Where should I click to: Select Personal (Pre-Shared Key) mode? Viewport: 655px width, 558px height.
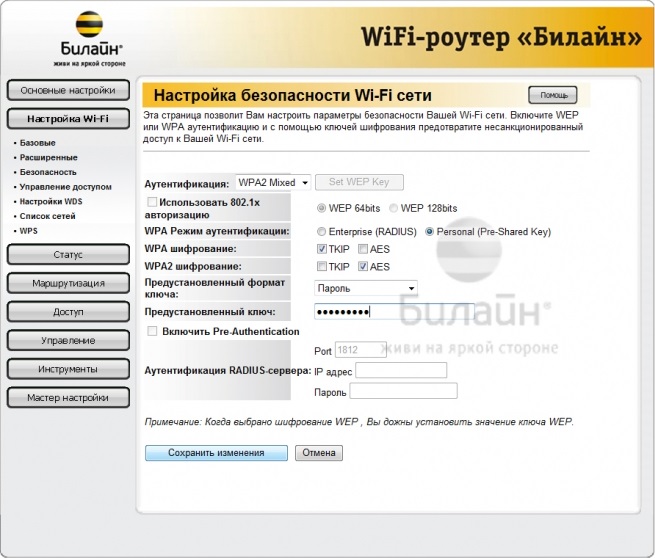[x=429, y=231]
